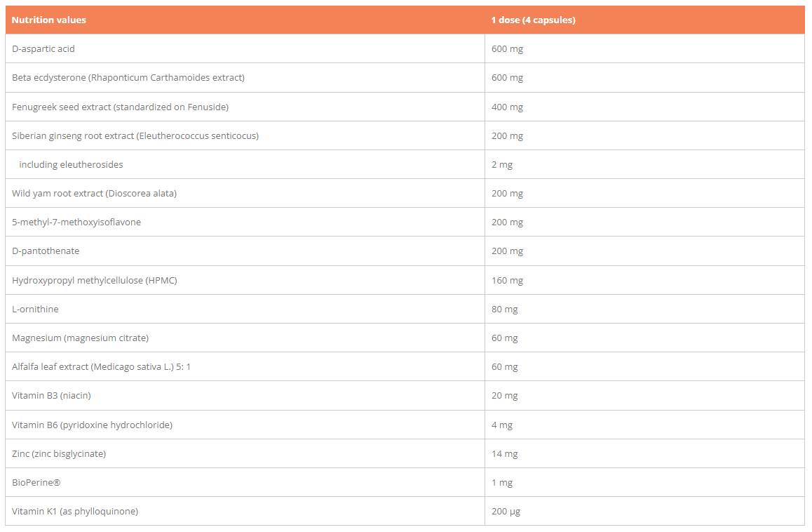Select the BioPerine ingredient label
The image size is (812, 532).
tap(36, 483)
